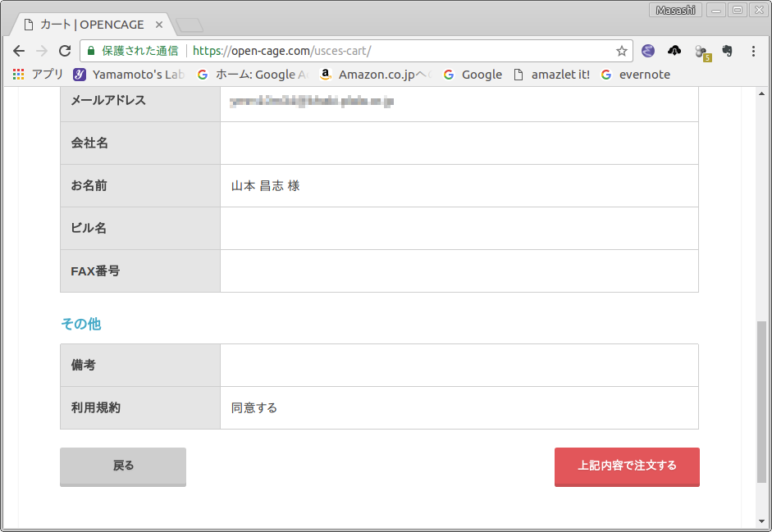
Task: Click the purple round extension icon
Action: click(x=648, y=51)
